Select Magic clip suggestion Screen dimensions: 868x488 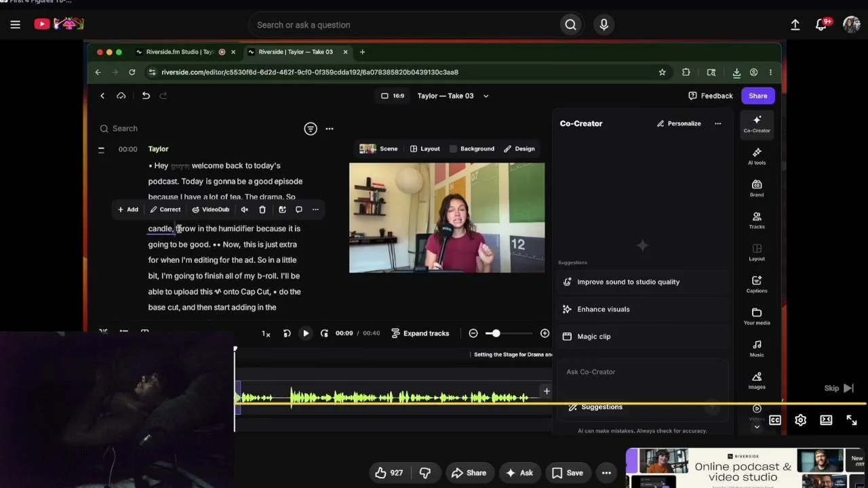643,336
